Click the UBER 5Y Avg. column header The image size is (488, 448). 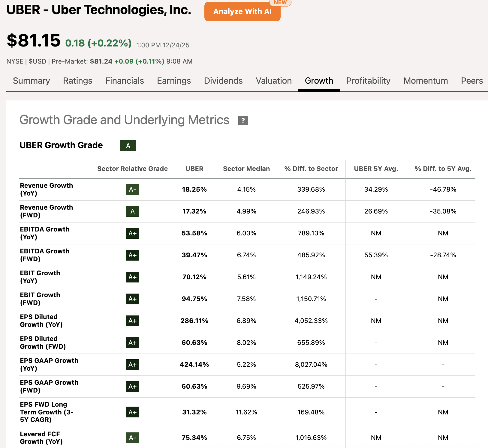click(x=376, y=169)
